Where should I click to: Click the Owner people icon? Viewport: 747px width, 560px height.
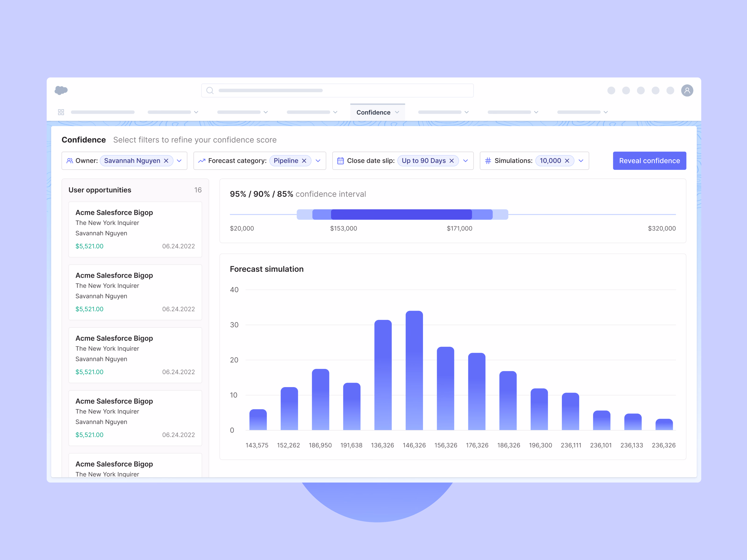(70, 161)
